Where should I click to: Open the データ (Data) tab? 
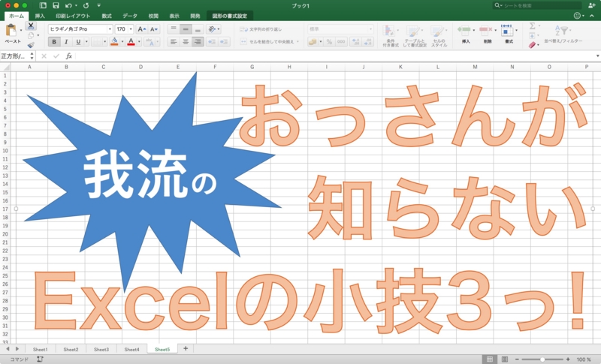point(130,16)
